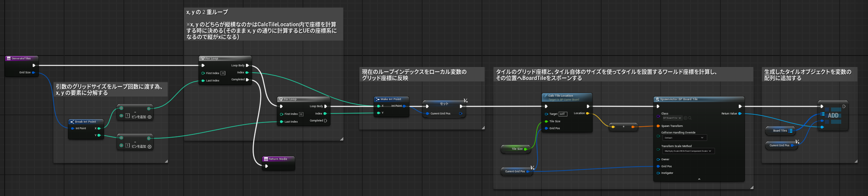Add a pin on the upper subtract node

coord(150,117)
